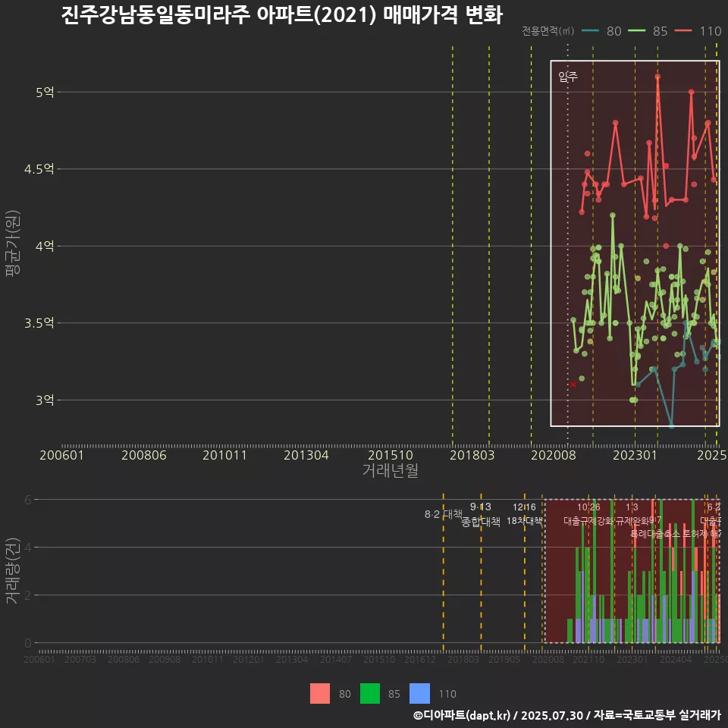728x728 pixels.
Task: Click the 10·26 대출규제강화 annotation
Action: point(588,514)
